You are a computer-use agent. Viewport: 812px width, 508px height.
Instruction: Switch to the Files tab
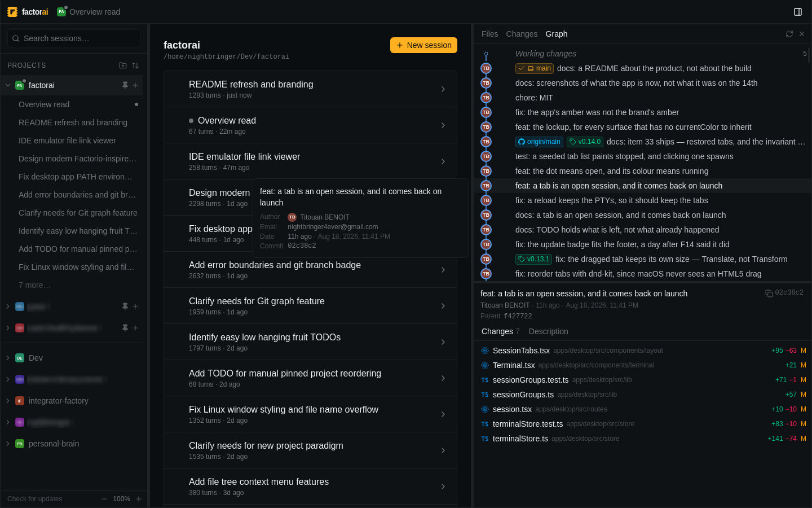[489, 34]
